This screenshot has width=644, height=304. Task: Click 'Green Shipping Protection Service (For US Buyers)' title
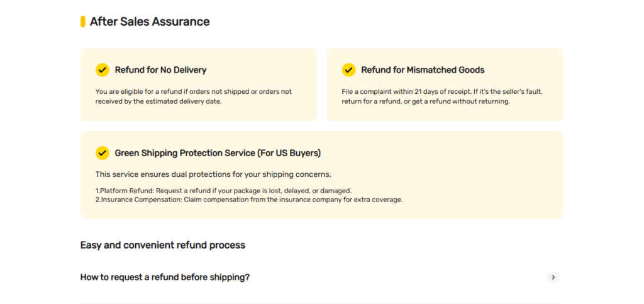(x=218, y=153)
